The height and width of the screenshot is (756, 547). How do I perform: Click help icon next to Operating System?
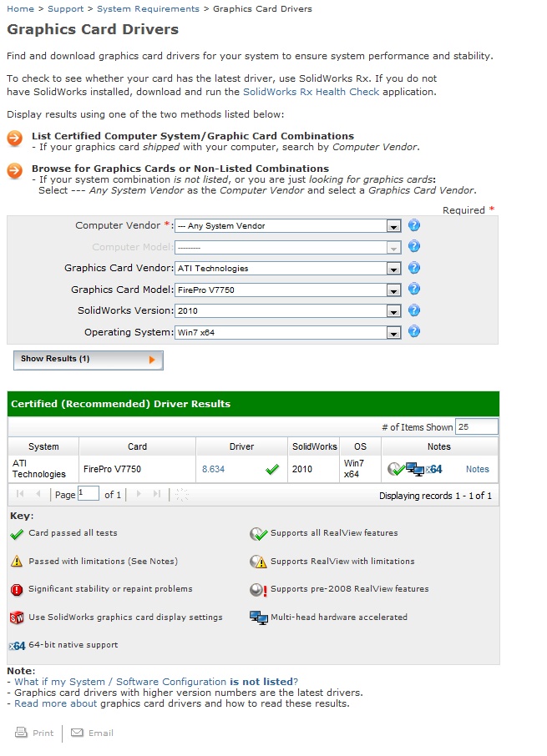click(x=414, y=331)
